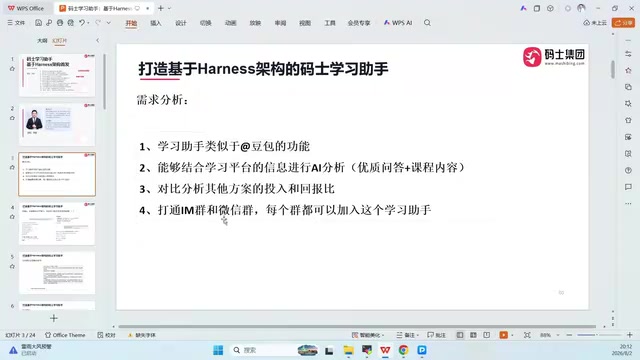Click the undo arrow icon

coord(82,23)
